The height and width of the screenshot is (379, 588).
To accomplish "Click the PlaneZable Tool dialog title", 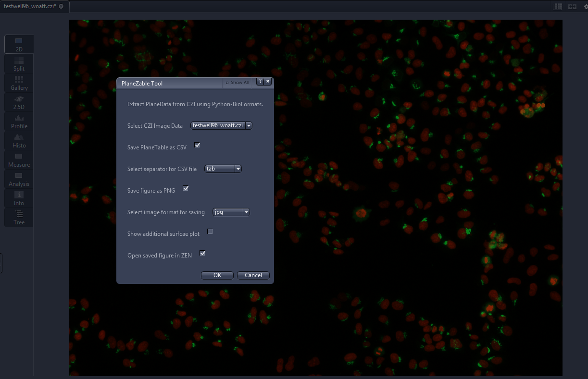I will click(142, 84).
